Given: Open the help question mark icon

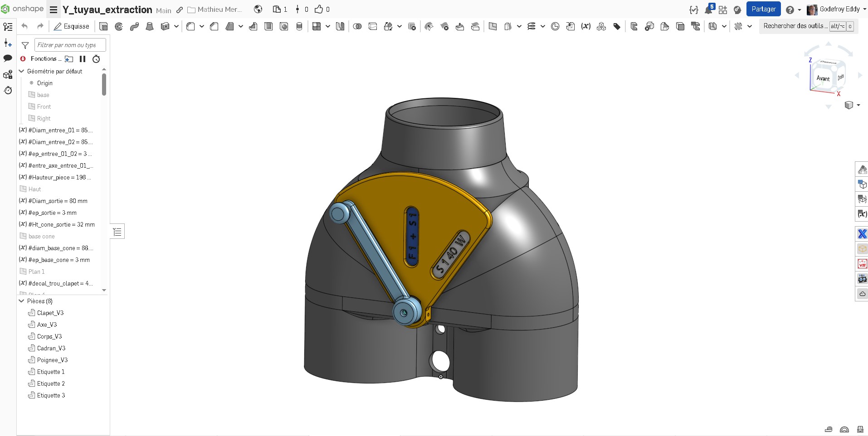Looking at the screenshot, I should click(x=790, y=10).
